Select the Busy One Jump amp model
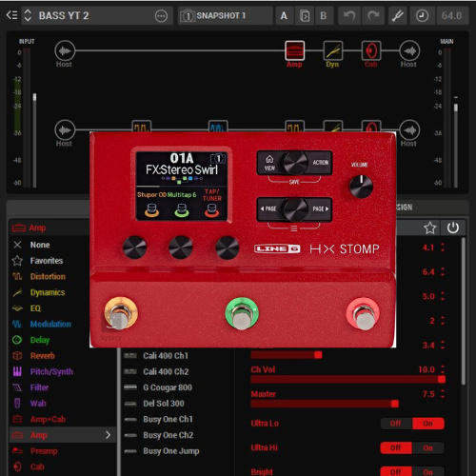This screenshot has height=476, width=476. [170, 451]
